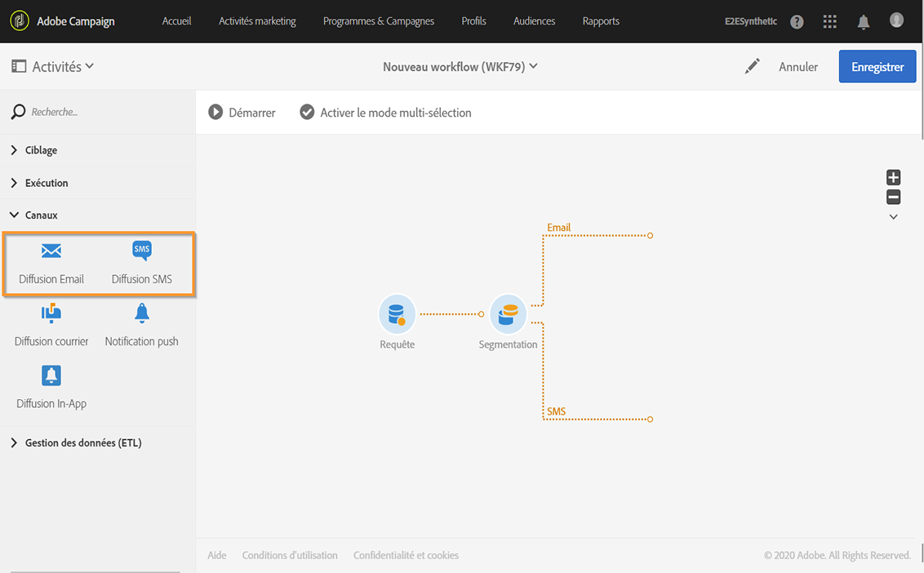The width and height of the screenshot is (924, 573).
Task: Click the pencil edit properties icon
Action: point(753,67)
